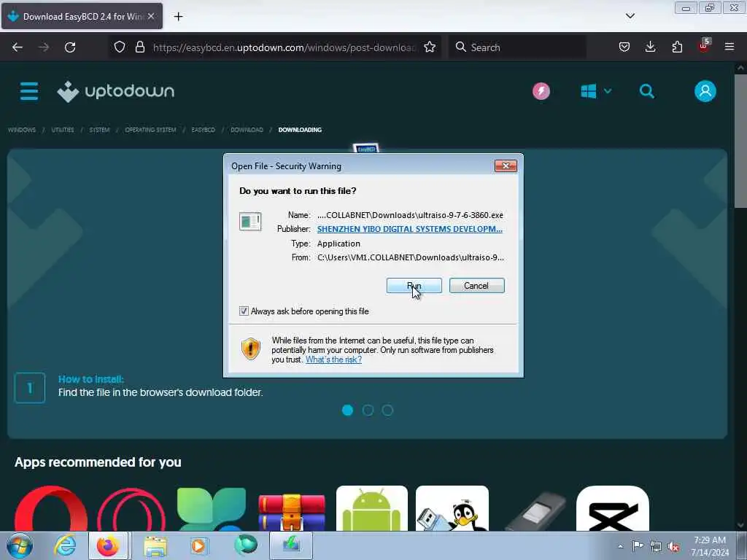Cancel the Open File security warning
747x560 pixels.
click(x=476, y=286)
